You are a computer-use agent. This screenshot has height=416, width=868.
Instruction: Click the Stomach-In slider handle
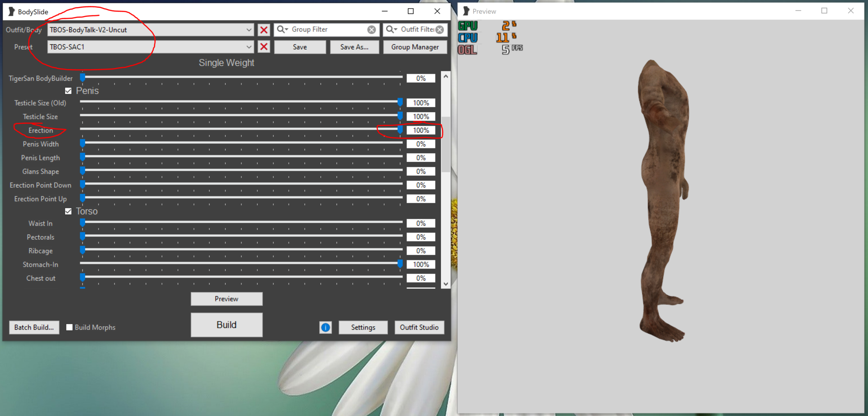[x=400, y=264]
